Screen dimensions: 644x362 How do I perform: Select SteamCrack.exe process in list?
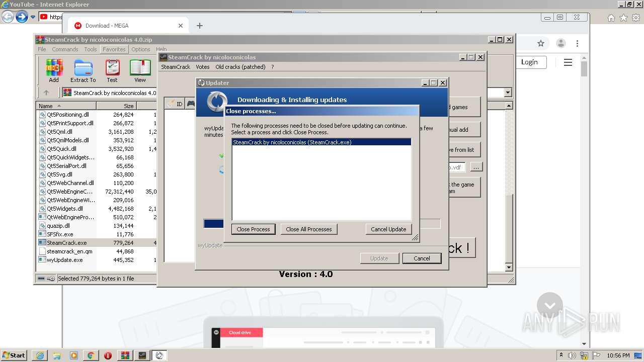[x=321, y=142]
